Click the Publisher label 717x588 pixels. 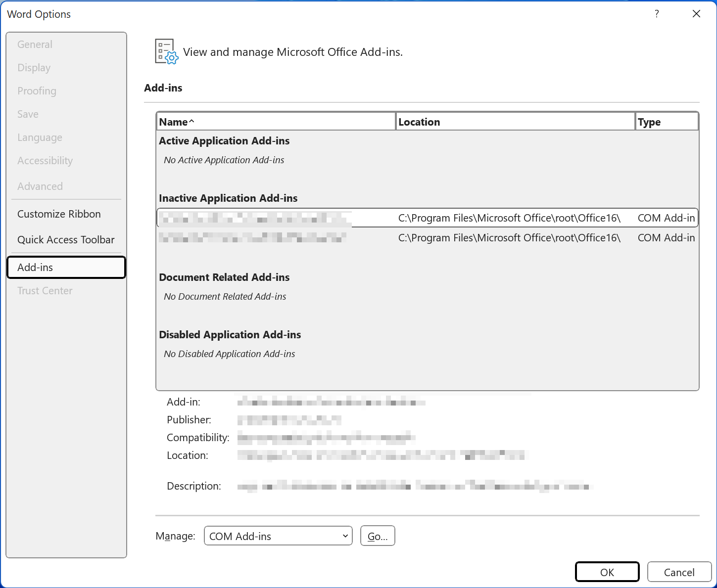click(189, 420)
